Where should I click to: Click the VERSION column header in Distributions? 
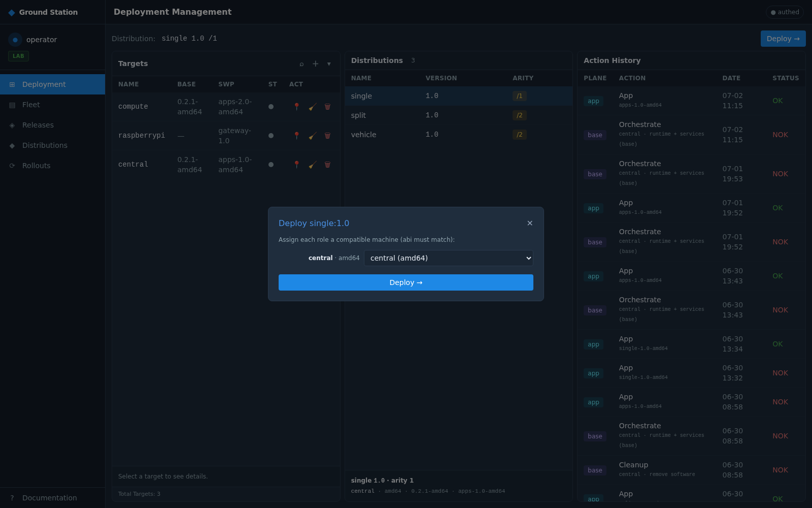(441, 78)
